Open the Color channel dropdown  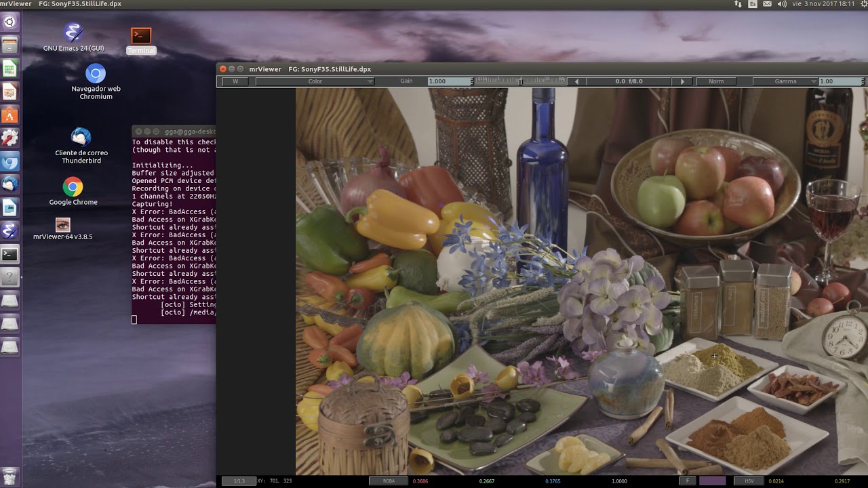pos(315,81)
